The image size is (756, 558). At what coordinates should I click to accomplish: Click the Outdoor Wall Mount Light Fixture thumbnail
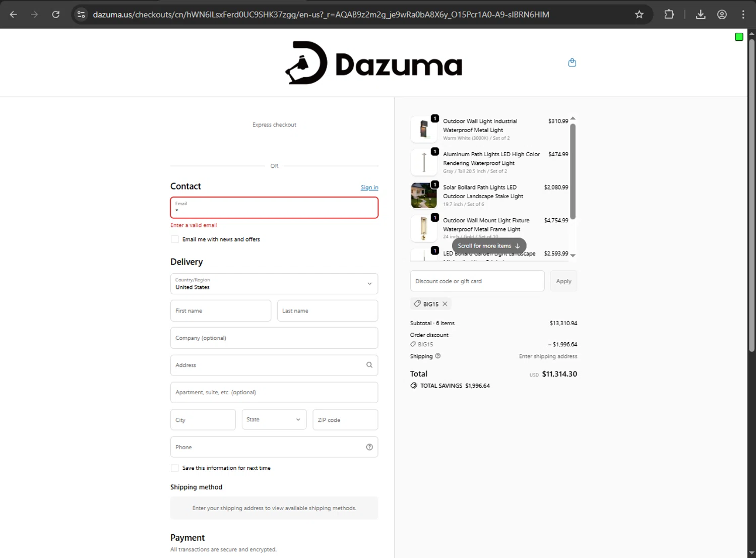(424, 228)
